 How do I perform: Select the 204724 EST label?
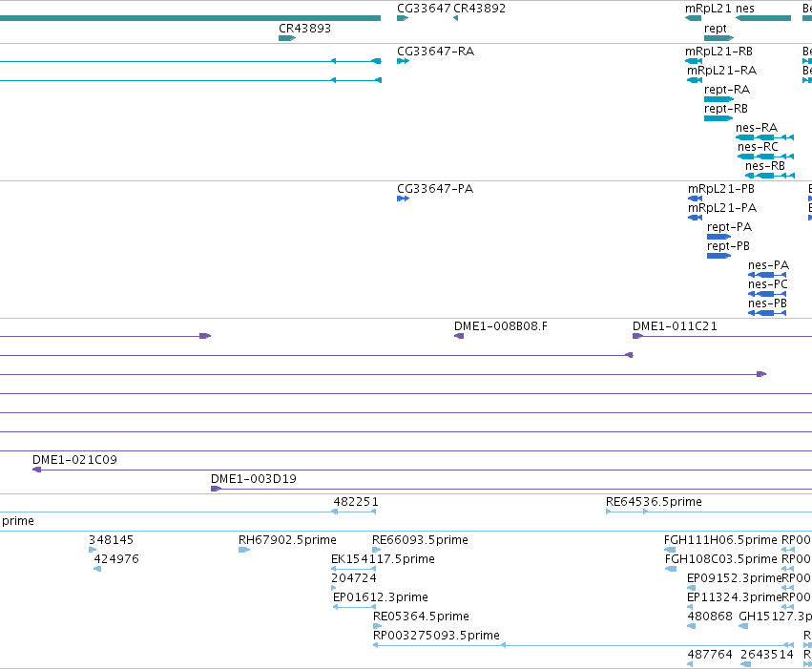(x=354, y=578)
